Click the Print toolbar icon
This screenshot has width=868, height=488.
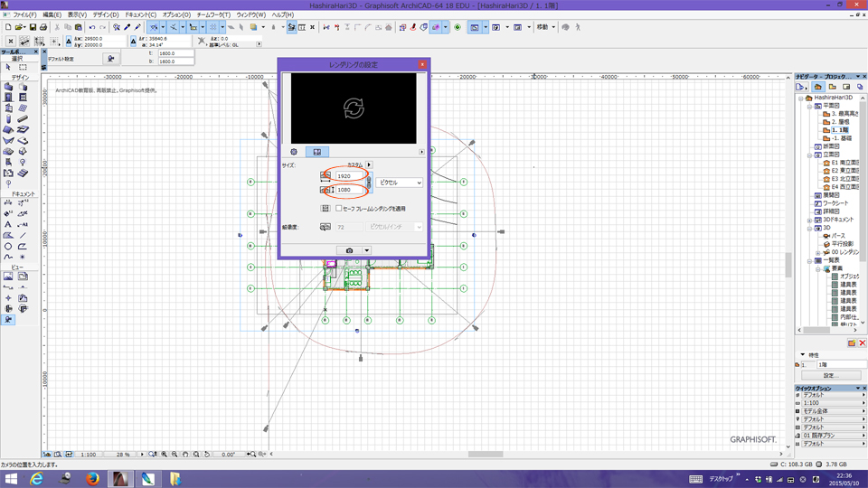pos(43,27)
